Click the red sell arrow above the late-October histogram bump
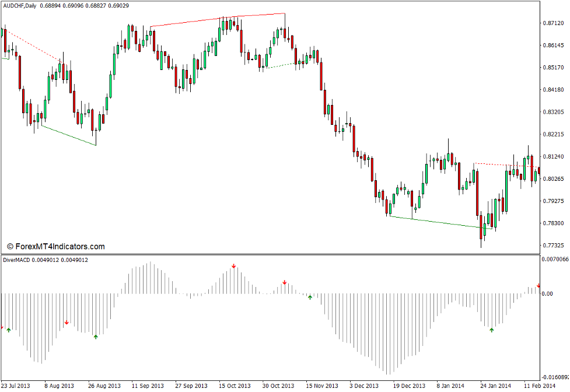The height and width of the screenshot is (392, 570). (x=284, y=282)
